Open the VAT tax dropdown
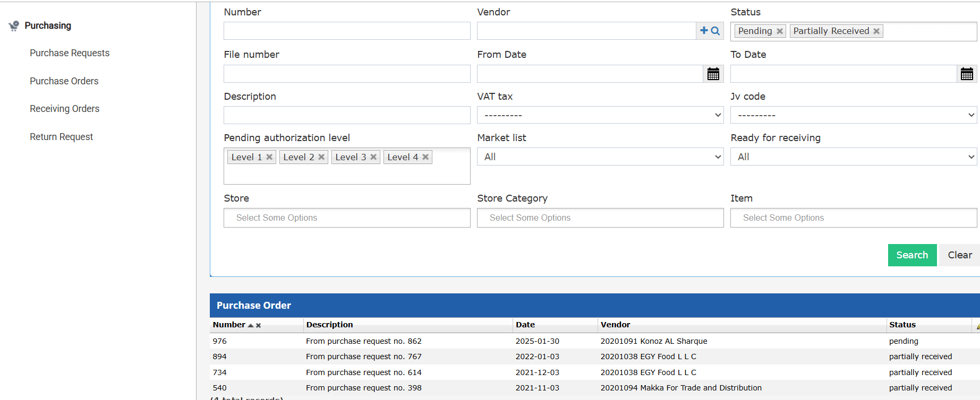 pyautogui.click(x=600, y=115)
